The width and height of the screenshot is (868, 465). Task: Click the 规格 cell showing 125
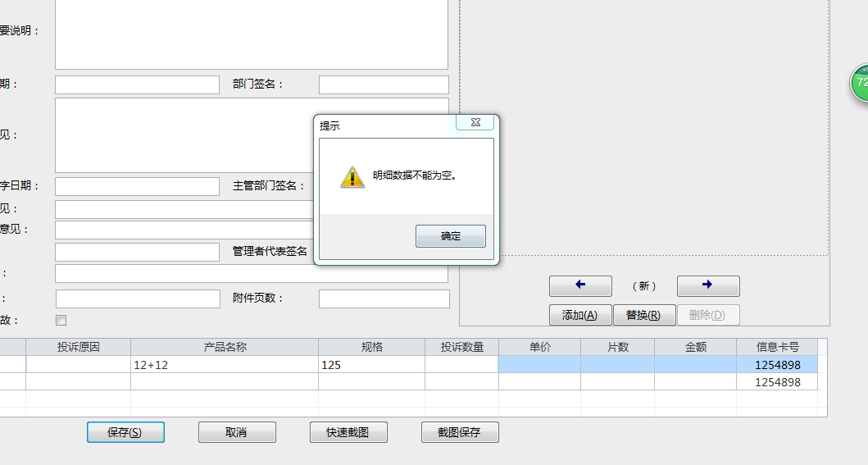(x=371, y=365)
